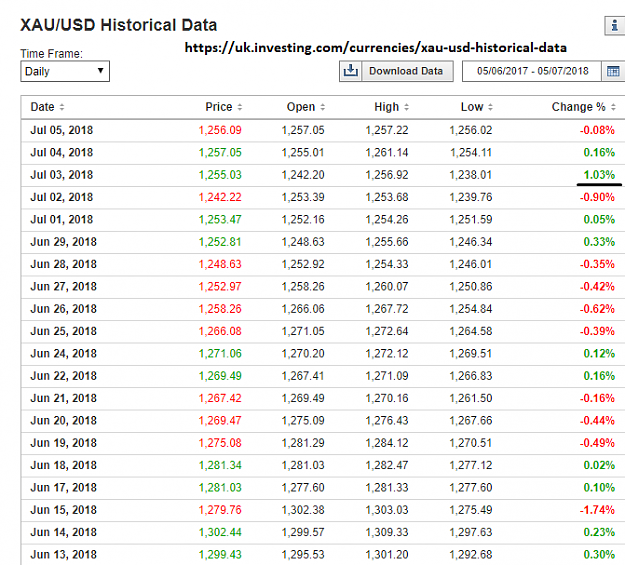Select the Jun 27, 2018 date cell
The width and height of the screenshot is (625, 565).
(63, 287)
